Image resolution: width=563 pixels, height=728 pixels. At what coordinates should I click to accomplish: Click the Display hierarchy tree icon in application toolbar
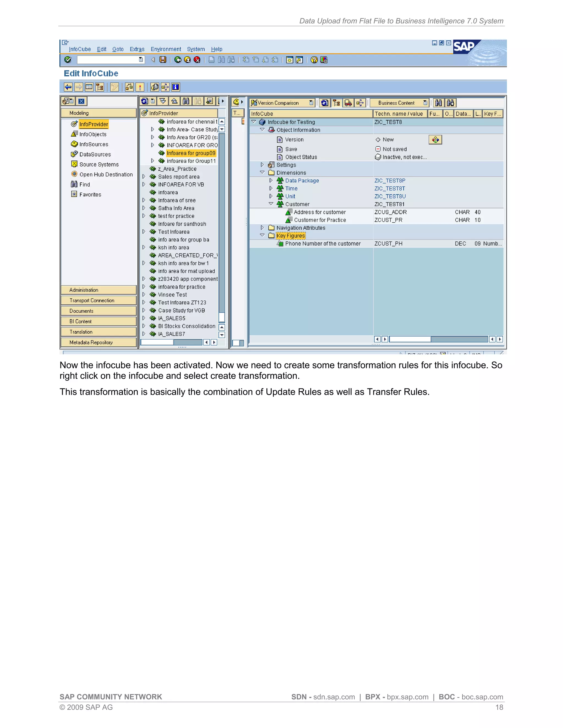click(x=100, y=87)
